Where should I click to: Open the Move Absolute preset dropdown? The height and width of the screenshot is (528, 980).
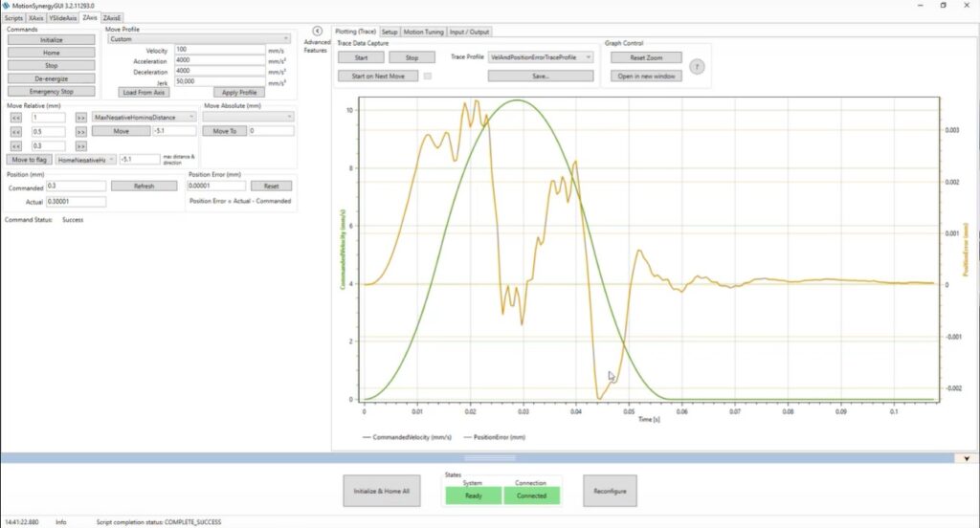pos(248,117)
